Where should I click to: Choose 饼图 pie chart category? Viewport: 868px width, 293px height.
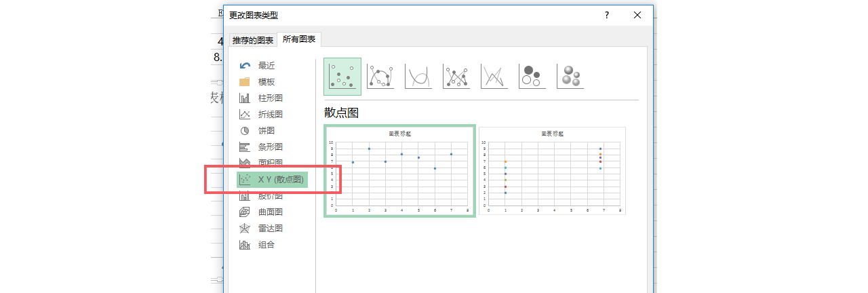[x=266, y=131]
